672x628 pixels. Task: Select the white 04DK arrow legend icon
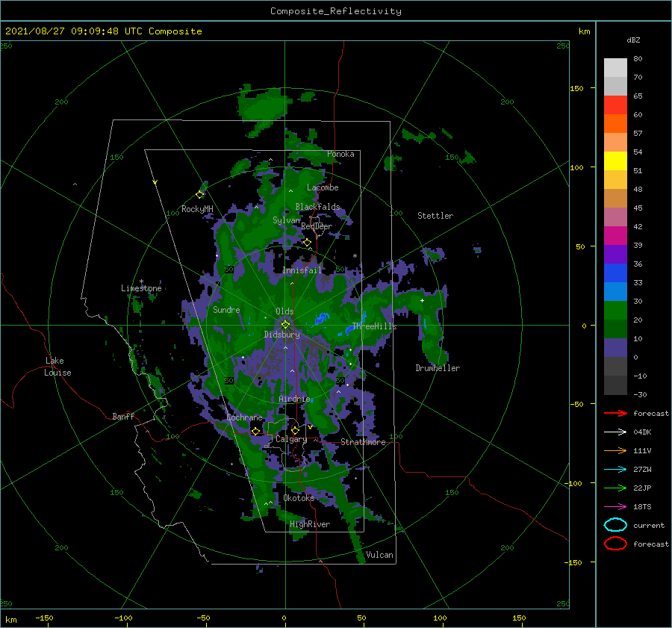[x=615, y=432]
